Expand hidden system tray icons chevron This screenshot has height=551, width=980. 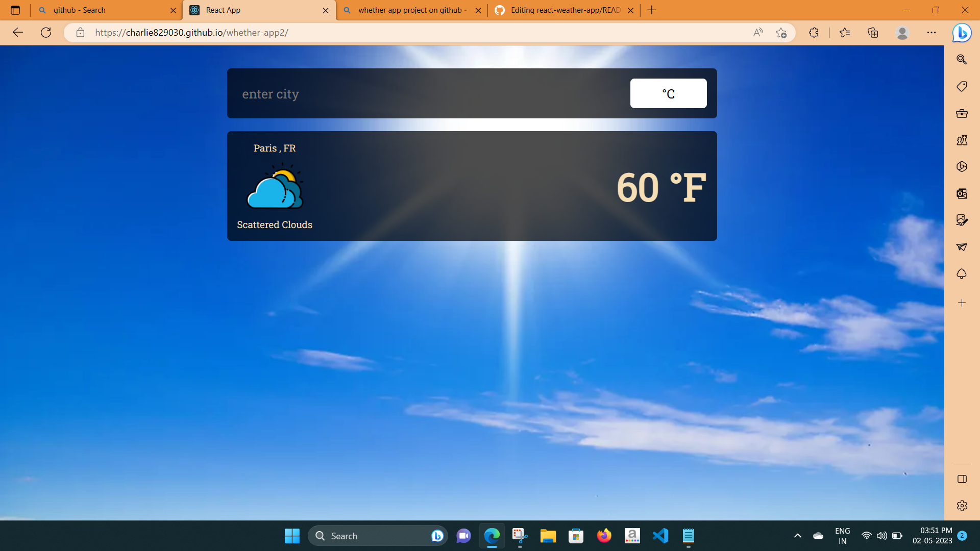(797, 536)
